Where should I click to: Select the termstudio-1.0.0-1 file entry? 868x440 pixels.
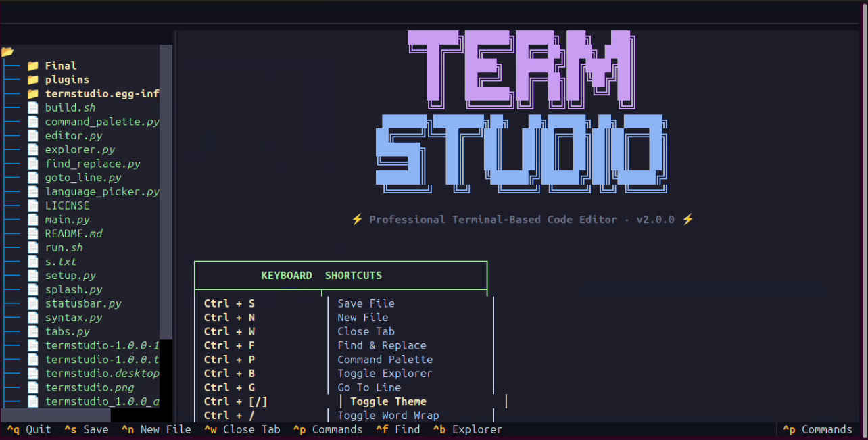pos(102,345)
